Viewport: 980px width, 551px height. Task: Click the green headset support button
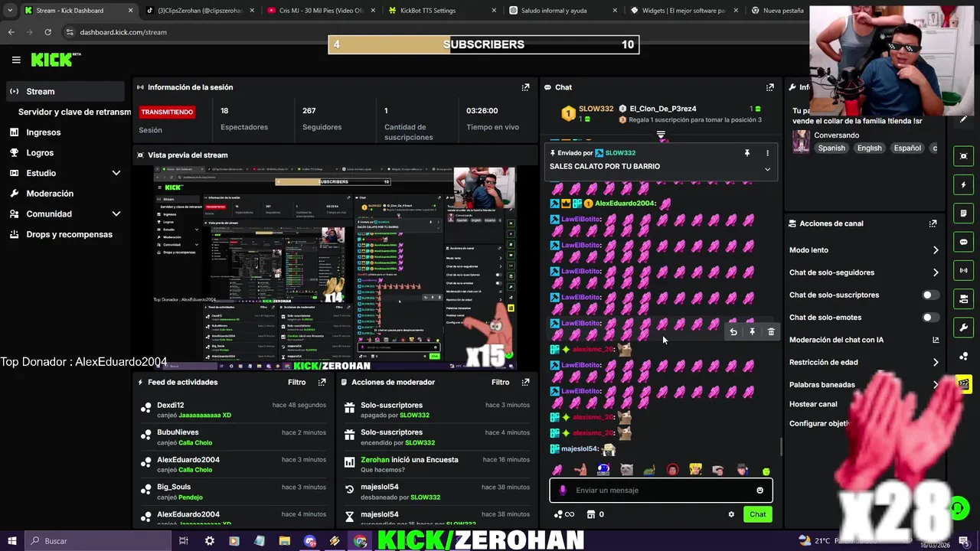pos(958,507)
